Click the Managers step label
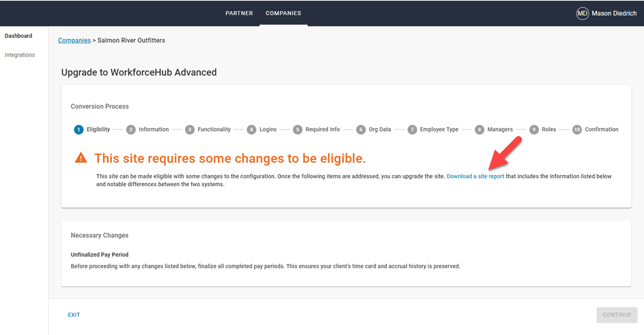Image resolution: width=644 pixels, height=335 pixels. pyautogui.click(x=500, y=129)
